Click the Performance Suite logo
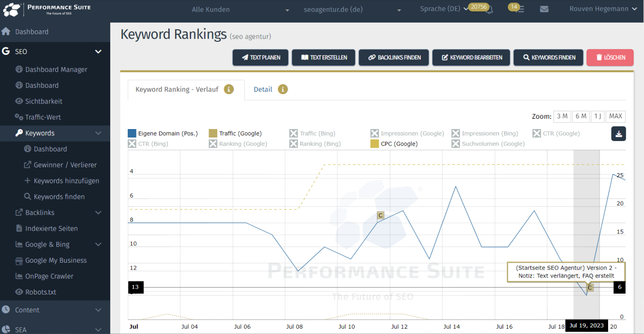Screen dimensions: 644x334 46,9
